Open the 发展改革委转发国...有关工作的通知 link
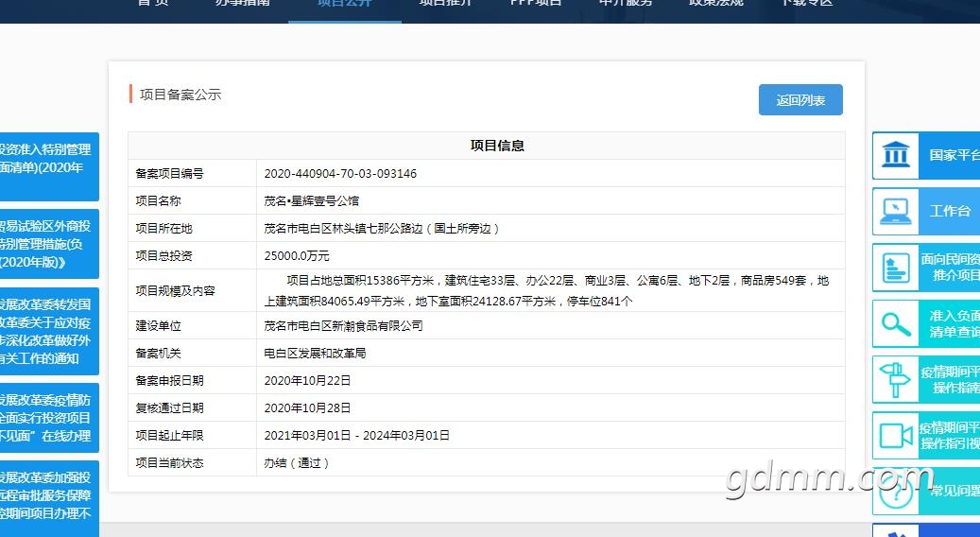Screen dimensions: 980x537 47,331
